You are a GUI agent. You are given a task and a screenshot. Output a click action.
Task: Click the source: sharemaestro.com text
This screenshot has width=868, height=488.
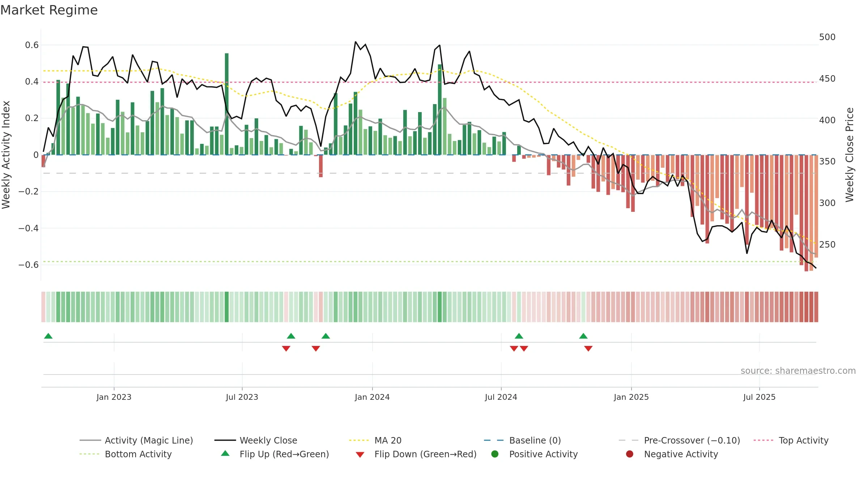[x=798, y=371]
